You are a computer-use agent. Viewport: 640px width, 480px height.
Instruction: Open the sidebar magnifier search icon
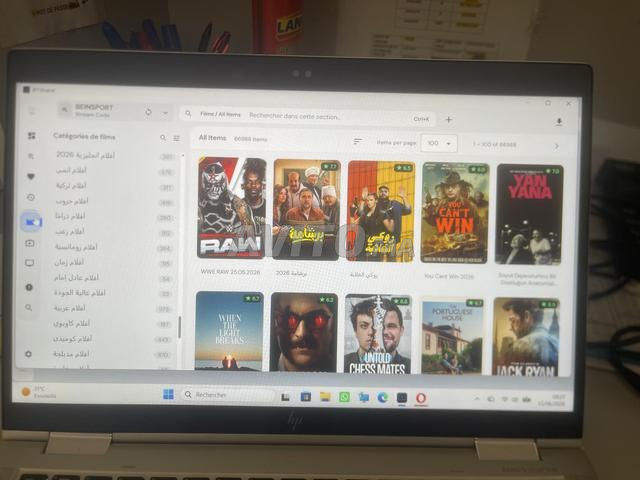coord(29,307)
